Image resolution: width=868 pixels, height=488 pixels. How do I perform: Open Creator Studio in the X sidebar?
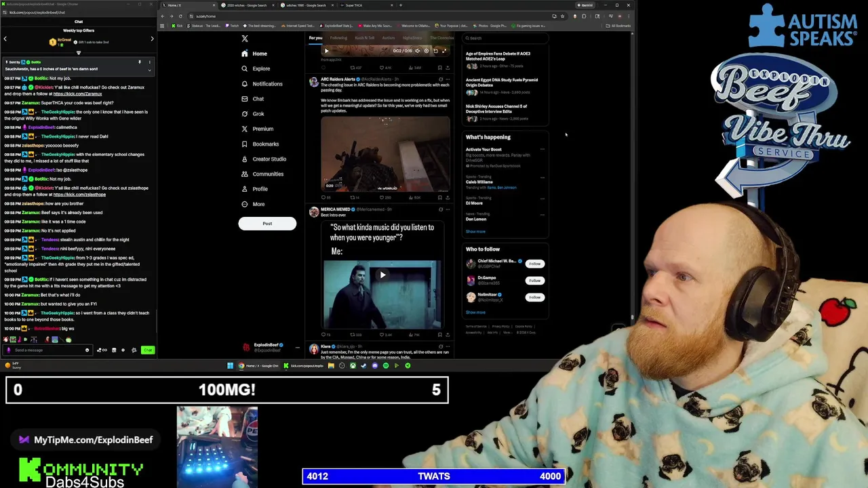pos(264,159)
